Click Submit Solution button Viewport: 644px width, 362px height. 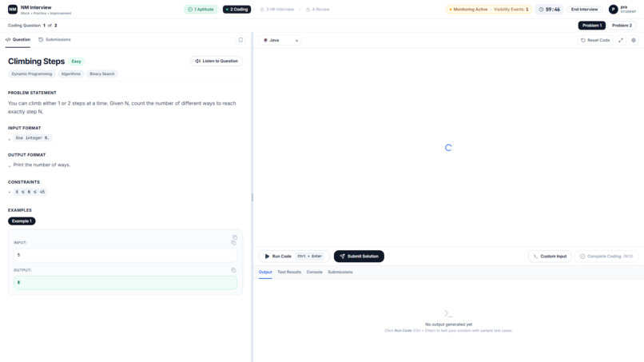[359, 256]
